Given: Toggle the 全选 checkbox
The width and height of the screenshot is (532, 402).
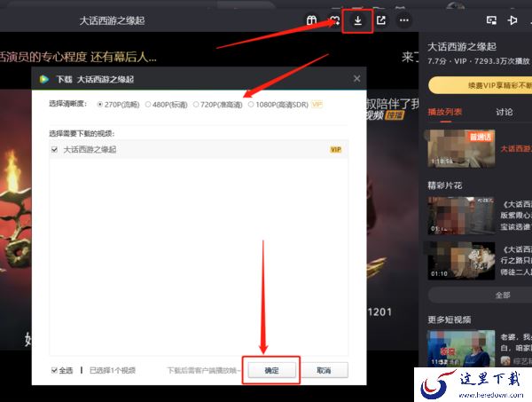Looking at the screenshot, I should 54,370.
